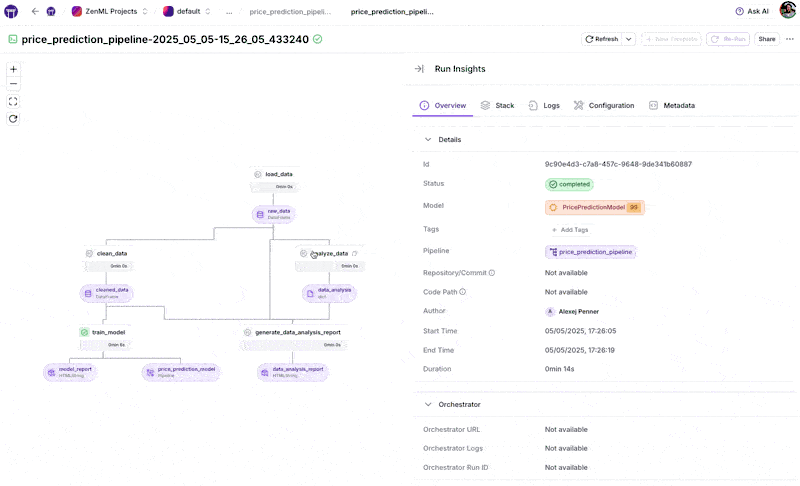Open the Metadata tab
Screen dimensions: 800x486
point(672,105)
